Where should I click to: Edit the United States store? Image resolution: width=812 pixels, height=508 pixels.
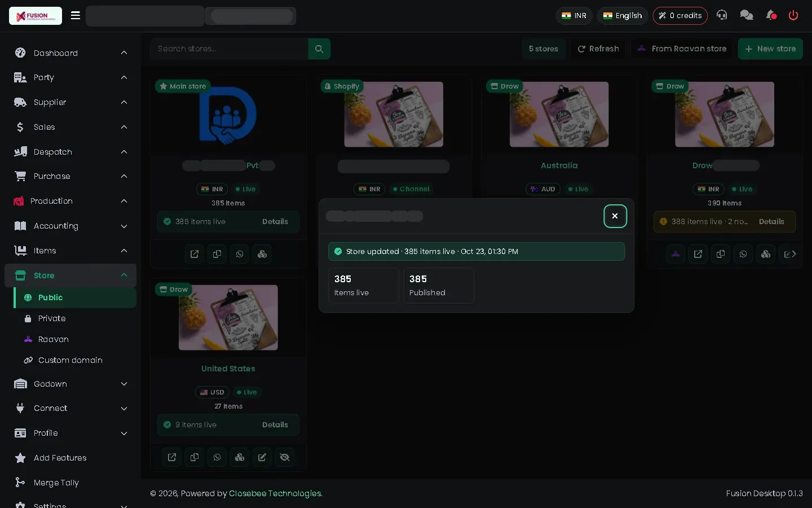point(262,457)
